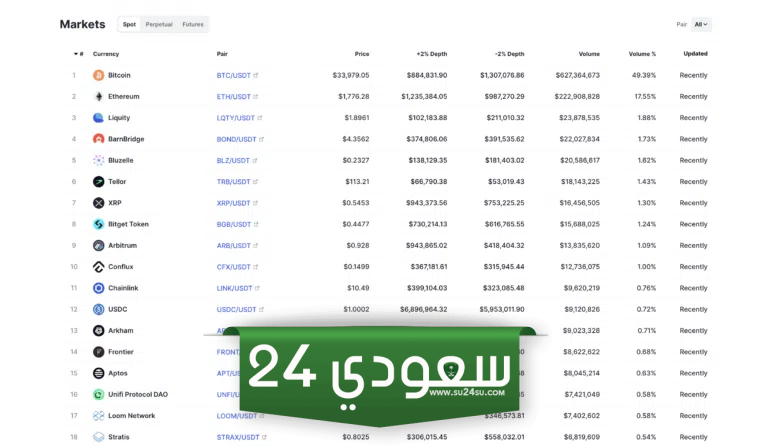Sort by Currency column header
This screenshot has width=768, height=446.
point(106,54)
